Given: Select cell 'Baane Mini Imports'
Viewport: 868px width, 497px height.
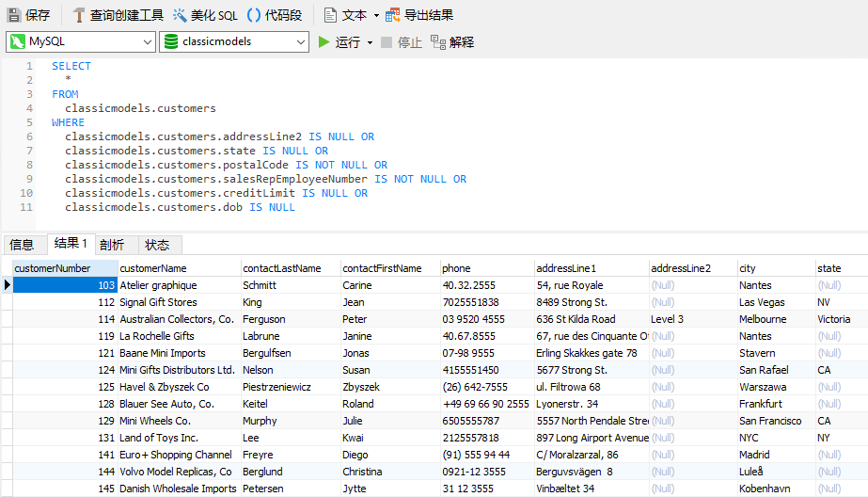Looking at the screenshot, I should click(x=180, y=353).
